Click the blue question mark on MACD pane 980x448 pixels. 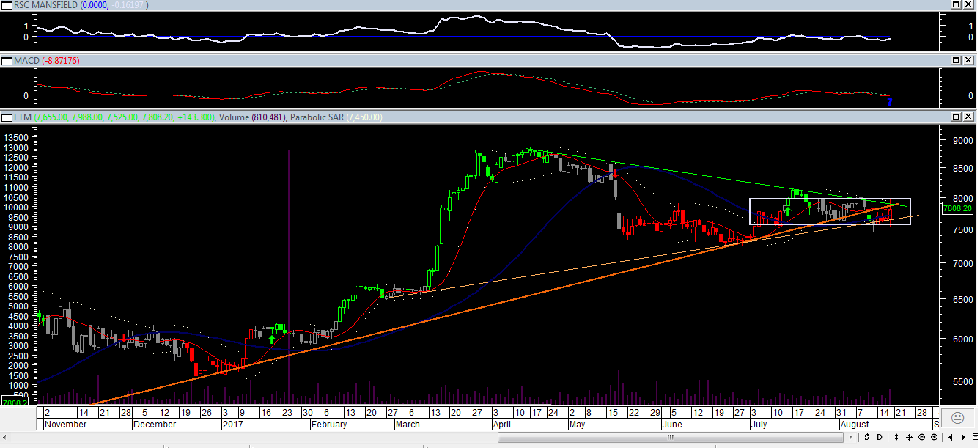coord(889,102)
